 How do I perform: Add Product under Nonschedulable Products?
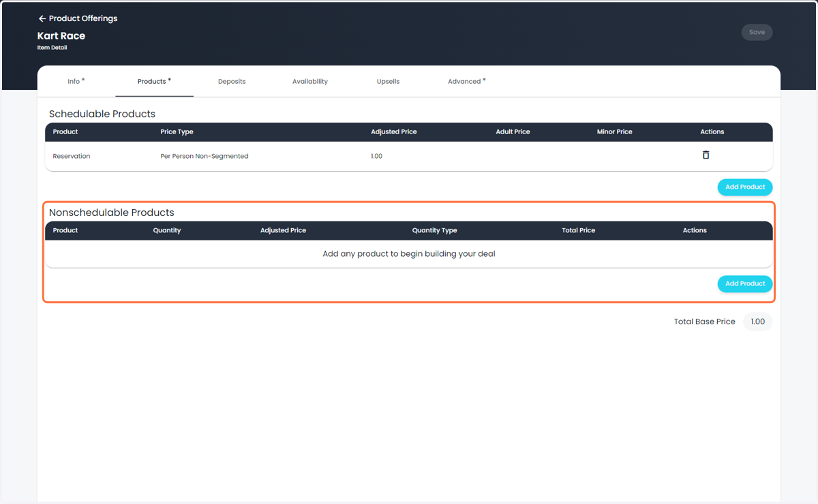point(745,283)
